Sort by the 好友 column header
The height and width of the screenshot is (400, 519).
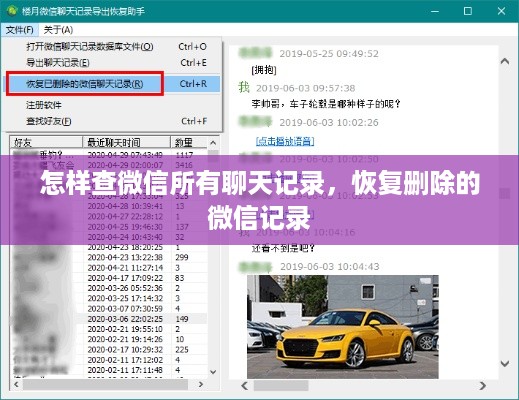coord(46,142)
